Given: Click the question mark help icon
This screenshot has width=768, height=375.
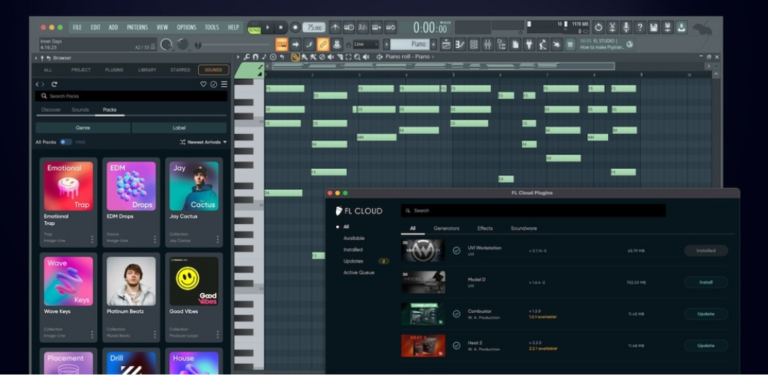Looking at the screenshot, I should (x=640, y=27).
